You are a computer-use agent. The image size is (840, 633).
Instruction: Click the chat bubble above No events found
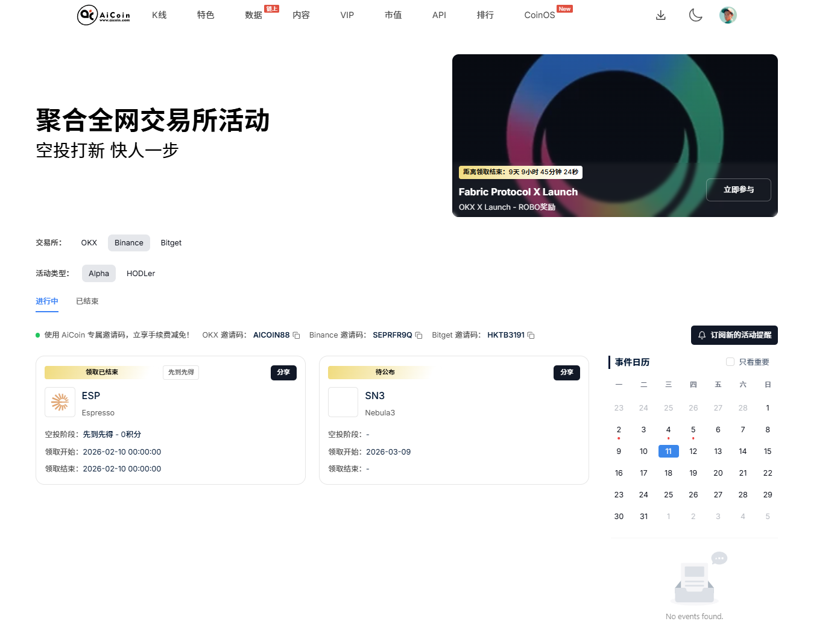click(x=718, y=558)
